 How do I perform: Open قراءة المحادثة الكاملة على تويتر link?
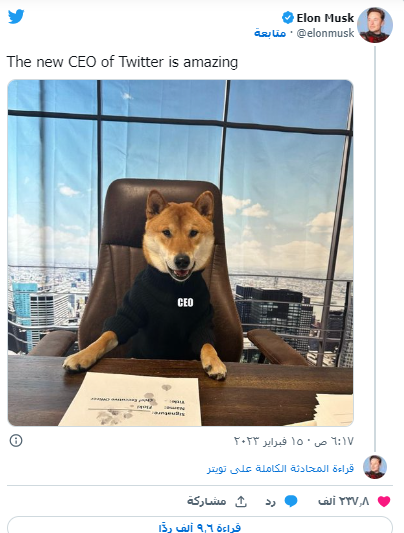280,468
